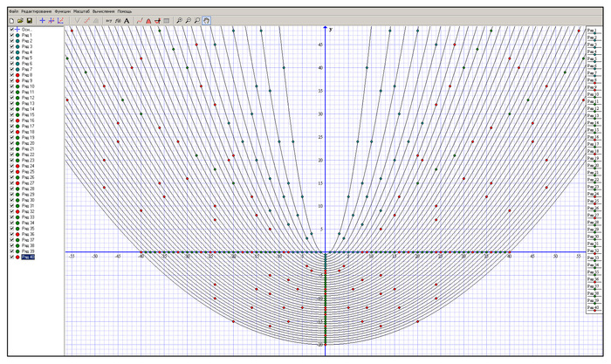Viewport: 611px width, 364px height.
Task: Select Ряд 25 in the series list
Action: pyautogui.click(x=29, y=172)
